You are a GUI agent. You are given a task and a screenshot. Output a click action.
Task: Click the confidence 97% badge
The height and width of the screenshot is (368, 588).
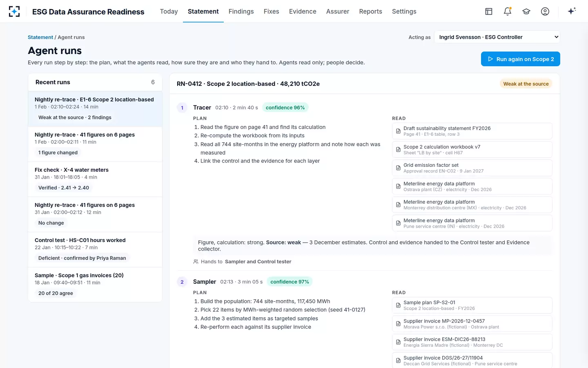tap(290, 282)
